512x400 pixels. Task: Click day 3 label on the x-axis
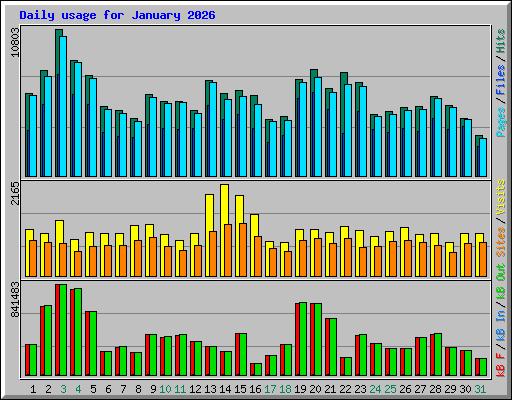(x=63, y=389)
